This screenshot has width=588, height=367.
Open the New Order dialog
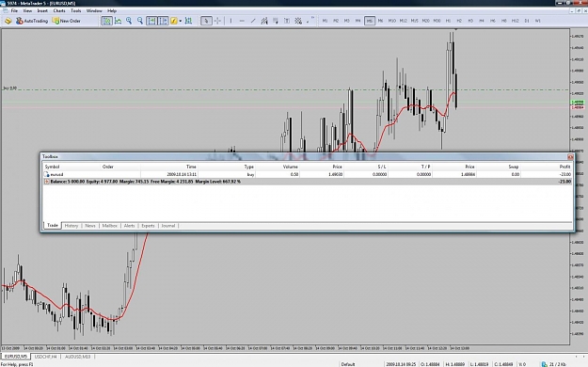[67, 21]
